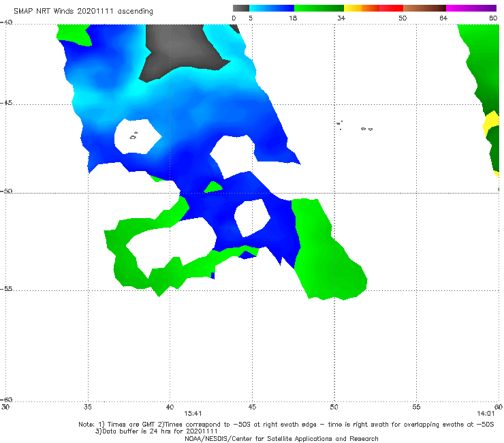Click the longitude label '55' on the bottom axis
Screen dimensions: 504x443
pyautogui.click(x=416, y=407)
